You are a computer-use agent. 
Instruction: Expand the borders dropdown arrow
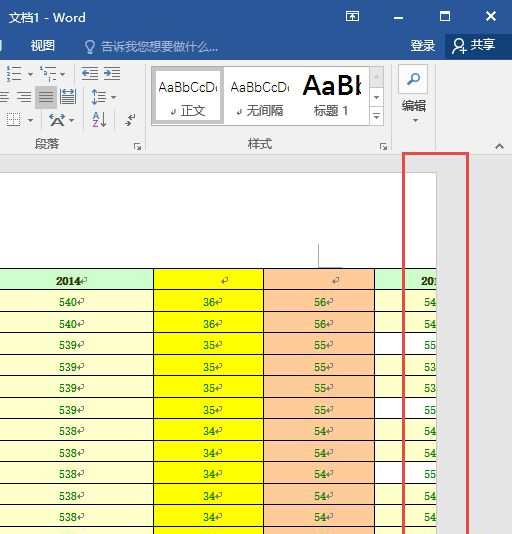30,120
